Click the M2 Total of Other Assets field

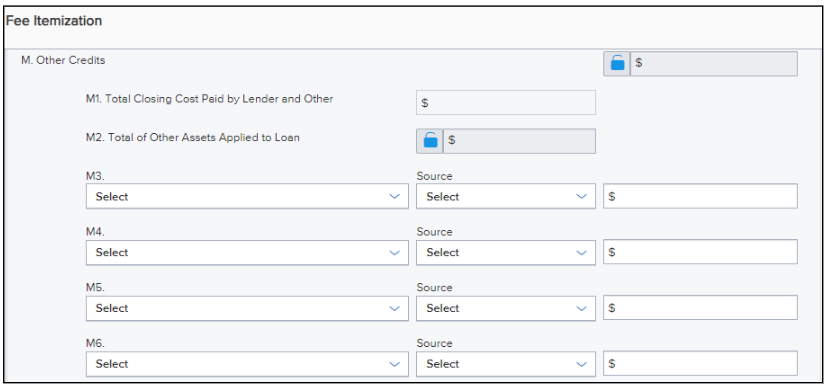click(x=519, y=141)
